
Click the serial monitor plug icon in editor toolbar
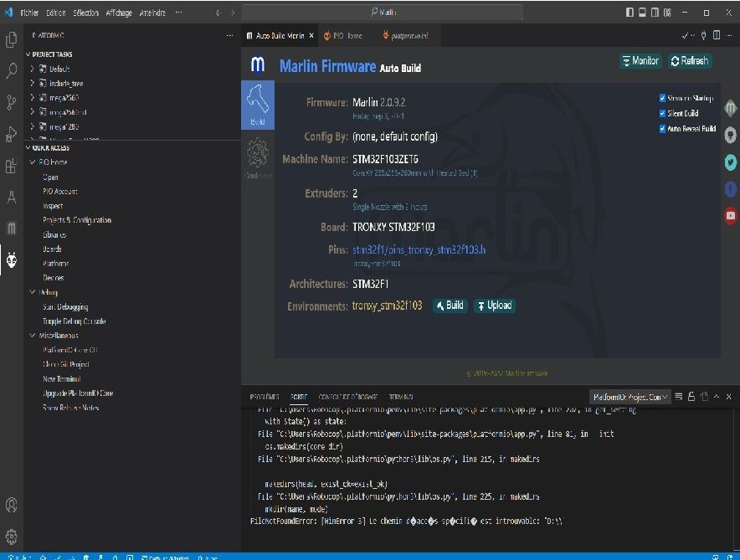(703, 35)
